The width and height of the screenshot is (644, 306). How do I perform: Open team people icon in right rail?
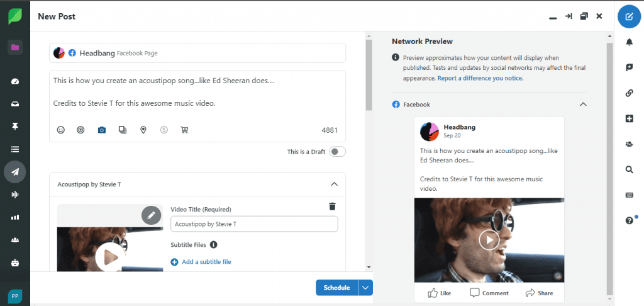pos(629,144)
